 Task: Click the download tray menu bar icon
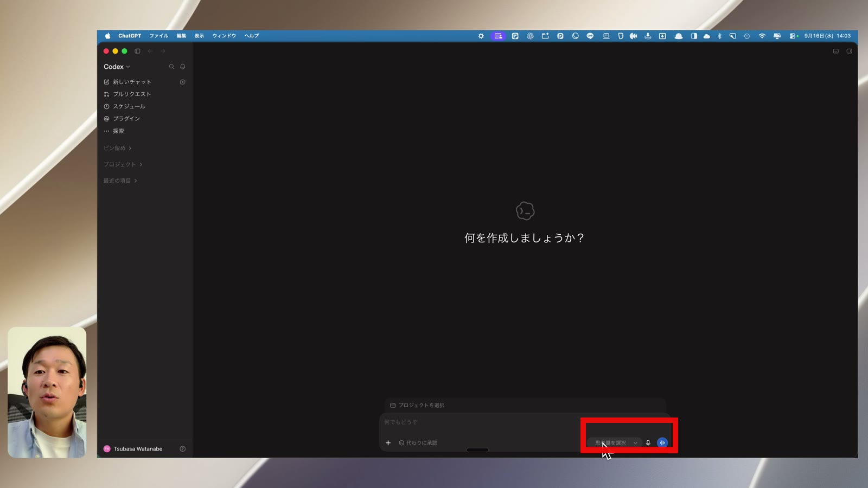[648, 36]
